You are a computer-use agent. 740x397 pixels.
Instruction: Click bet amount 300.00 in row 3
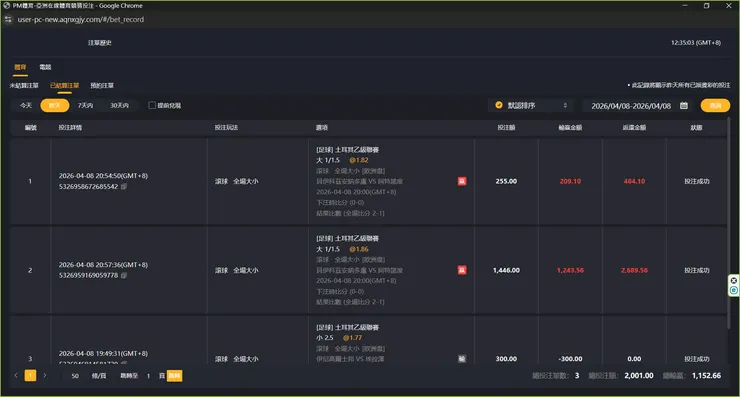506,359
